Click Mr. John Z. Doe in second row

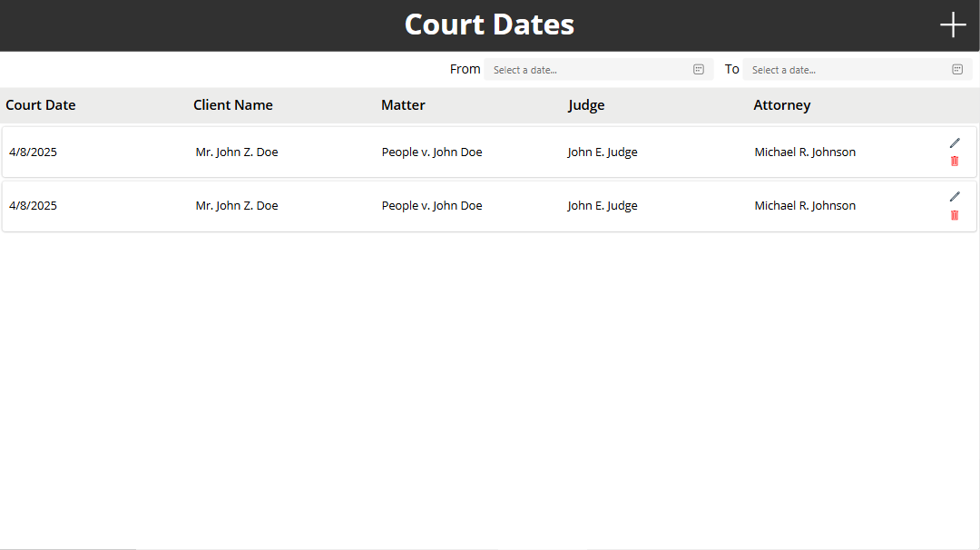coord(237,206)
